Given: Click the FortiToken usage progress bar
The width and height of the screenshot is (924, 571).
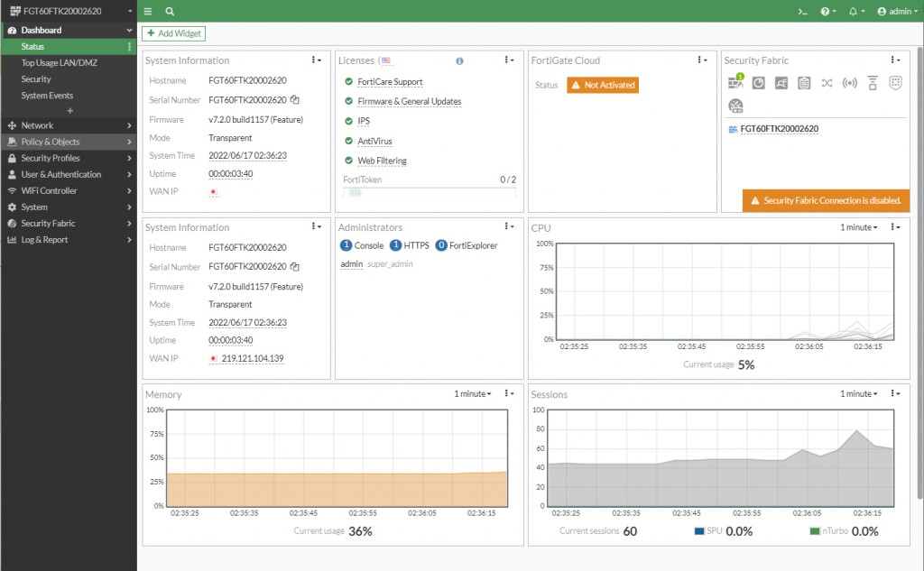Looking at the screenshot, I should coord(430,193).
